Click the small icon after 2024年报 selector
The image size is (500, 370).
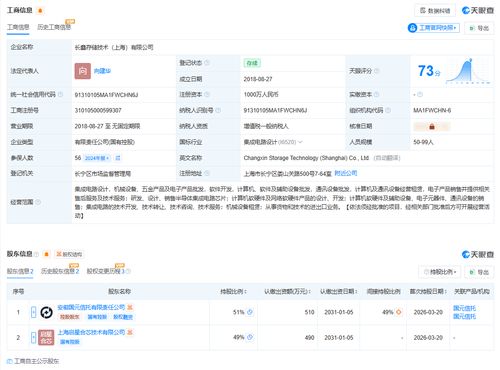pyautogui.click(x=118, y=158)
